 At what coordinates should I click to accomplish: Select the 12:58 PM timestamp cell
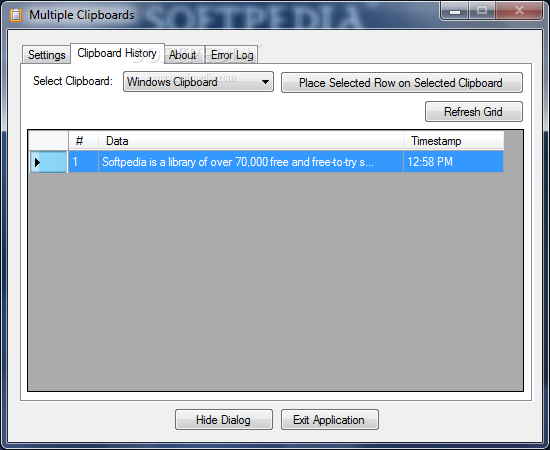point(454,162)
